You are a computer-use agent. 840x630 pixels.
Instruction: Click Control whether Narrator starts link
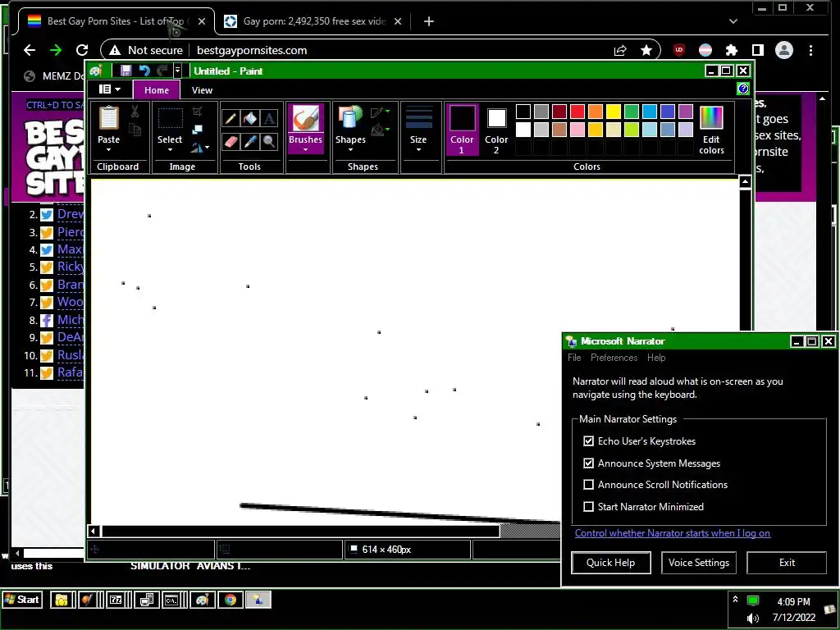(673, 533)
